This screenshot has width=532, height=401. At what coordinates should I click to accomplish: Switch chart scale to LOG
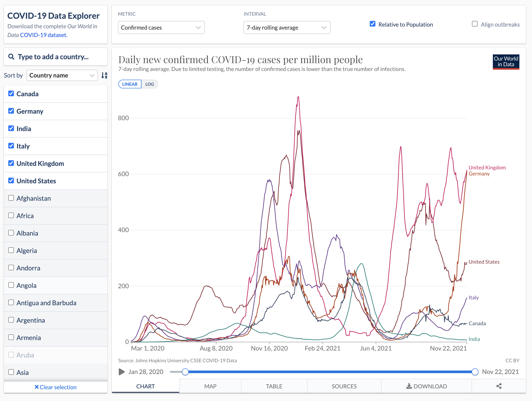coord(149,84)
